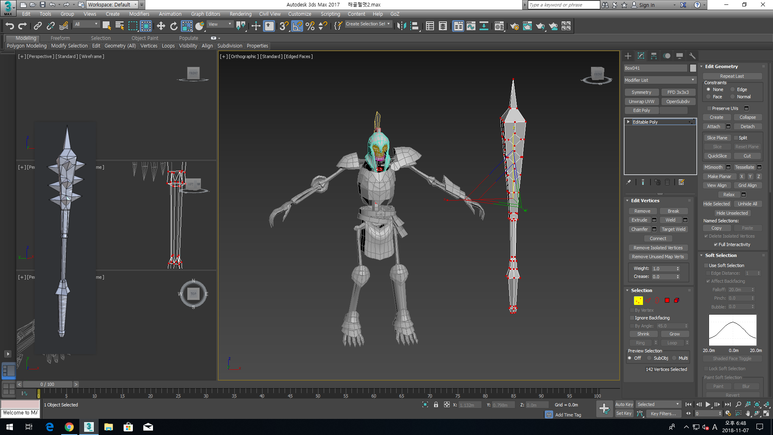Open the Graph Editors menu

pos(205,14)
